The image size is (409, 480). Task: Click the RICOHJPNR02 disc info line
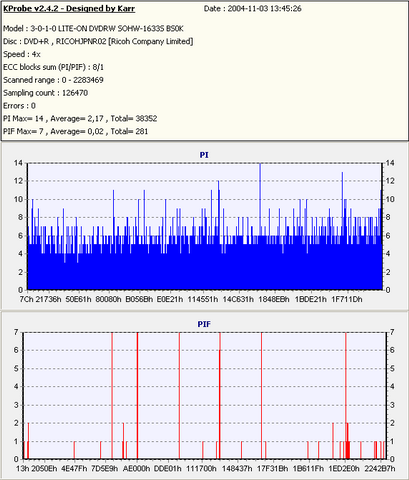pos(98,42)
